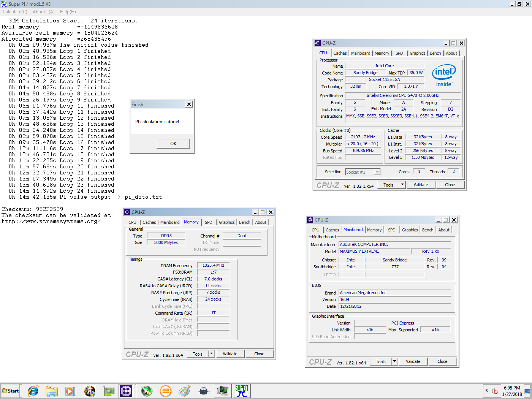Launch Paint from the taskbar palette icon
This screenshot has width=532, height=399.
(x=185, y=391)
